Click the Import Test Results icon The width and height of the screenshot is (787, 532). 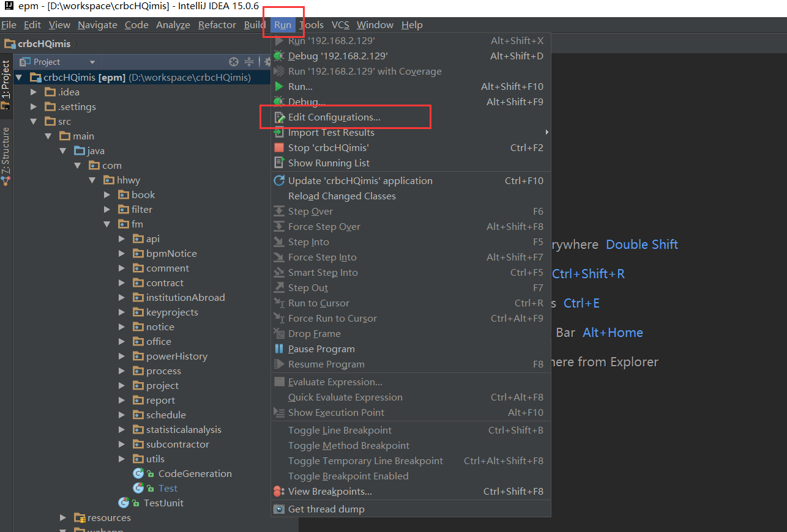(x=279, y=133)
